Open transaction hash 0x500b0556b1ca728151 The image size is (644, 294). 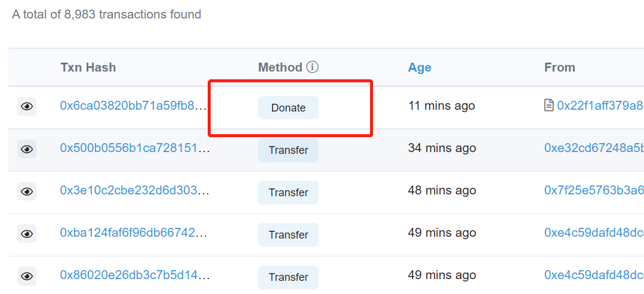(135, 148)
